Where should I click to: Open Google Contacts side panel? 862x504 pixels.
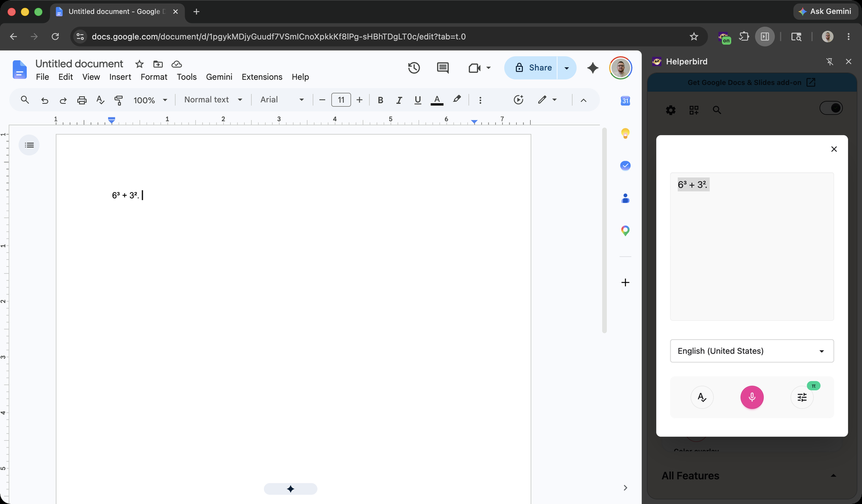625,198
